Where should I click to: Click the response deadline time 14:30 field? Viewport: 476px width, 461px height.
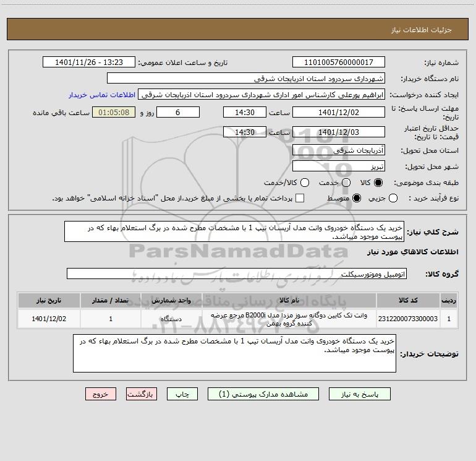(x=245, y=112)
